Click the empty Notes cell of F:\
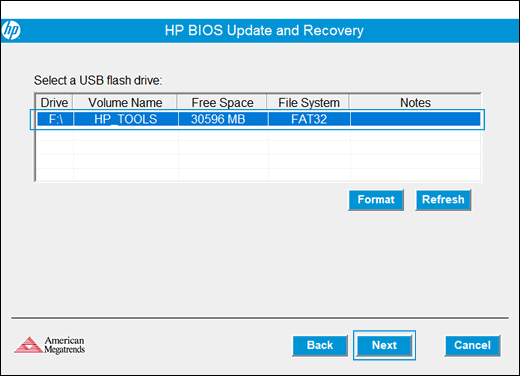The width and height of the screenshot is (520, 376). coord(415,119)
